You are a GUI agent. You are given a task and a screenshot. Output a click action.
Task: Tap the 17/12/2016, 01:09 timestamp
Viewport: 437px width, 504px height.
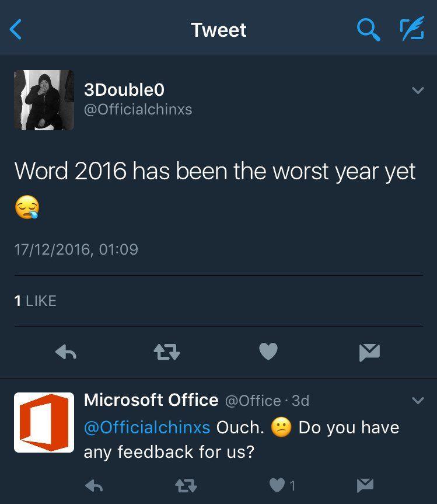pyautogui.click(x=76, y=249)
